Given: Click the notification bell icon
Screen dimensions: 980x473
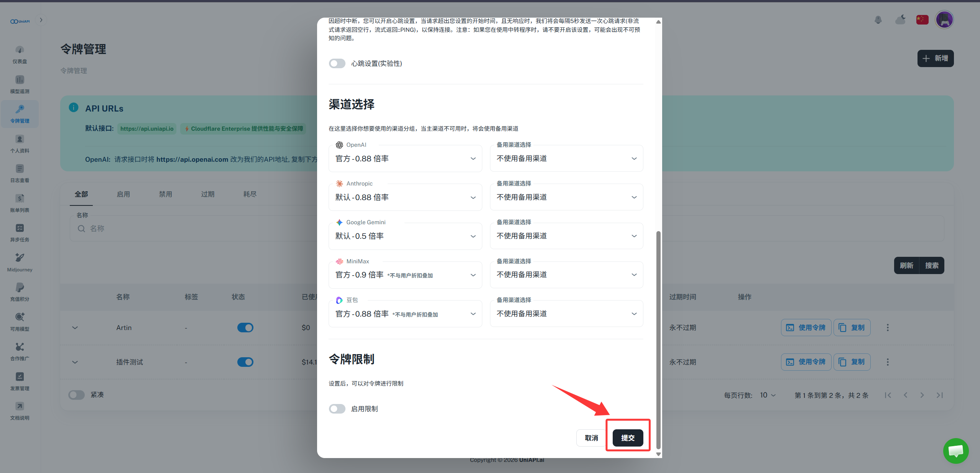Looking at the screenshot, I should (x=878, y=20).
